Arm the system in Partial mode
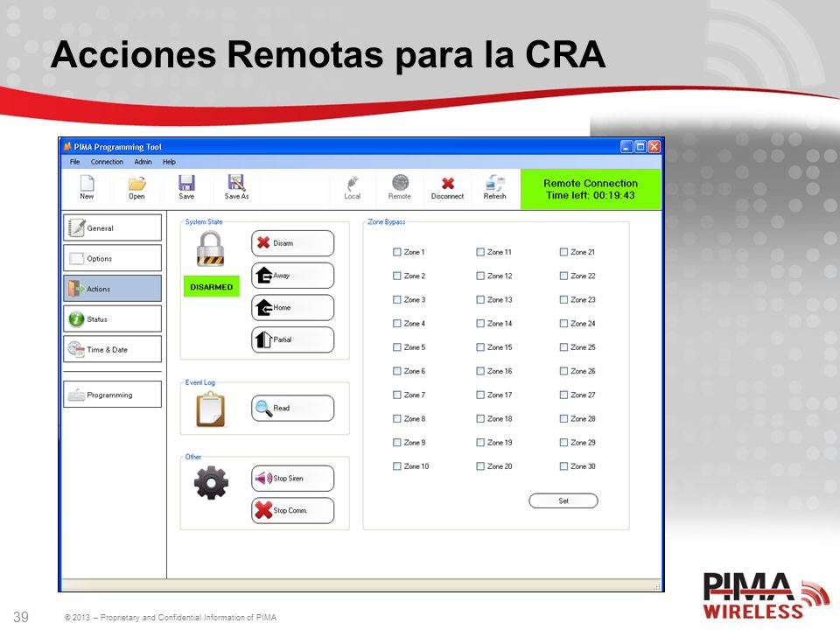 292,339
